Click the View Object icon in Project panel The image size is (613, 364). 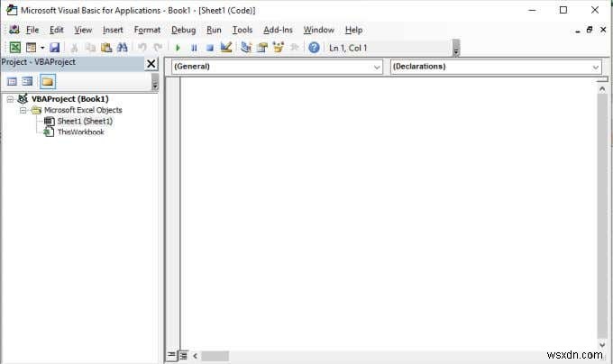[x=27, y=81]
